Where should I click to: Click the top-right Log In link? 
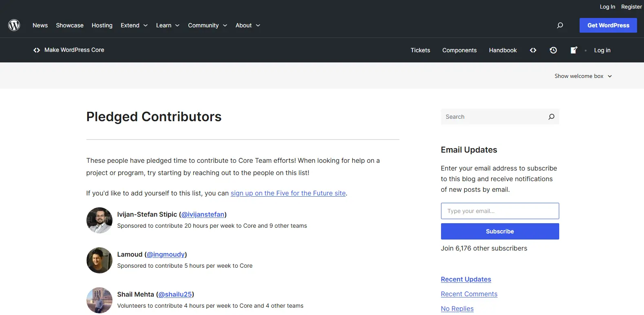607,7
